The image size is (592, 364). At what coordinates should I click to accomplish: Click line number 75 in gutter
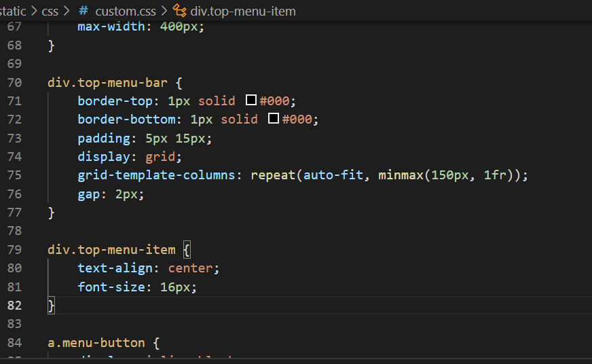click(x=14, y=175)
